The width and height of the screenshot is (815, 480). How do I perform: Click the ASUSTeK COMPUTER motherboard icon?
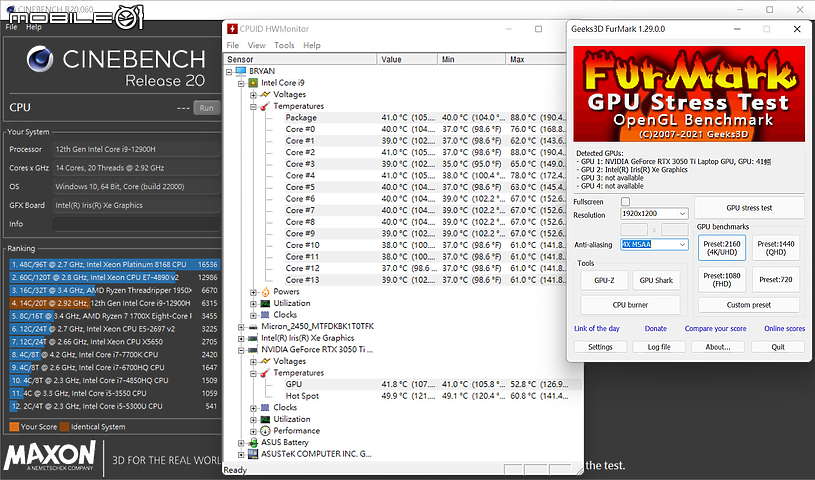click(x=253, y=454)
